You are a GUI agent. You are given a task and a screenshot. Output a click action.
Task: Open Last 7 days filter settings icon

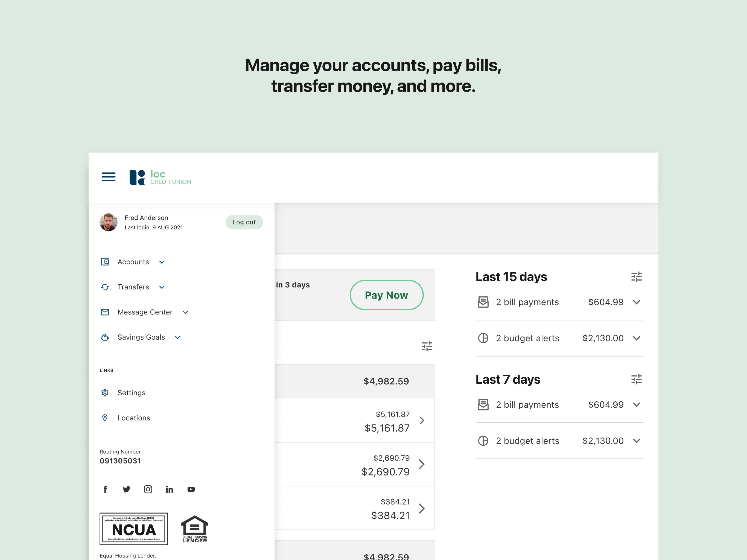[637, 380]
